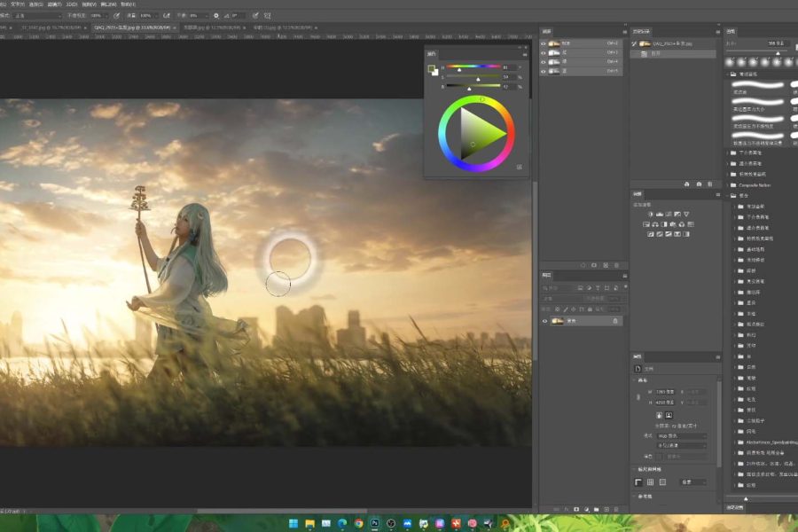Click the grid icon in Properties panel
Image resolution: width=798 pixels, height=532 pixels.
(650, 482)
